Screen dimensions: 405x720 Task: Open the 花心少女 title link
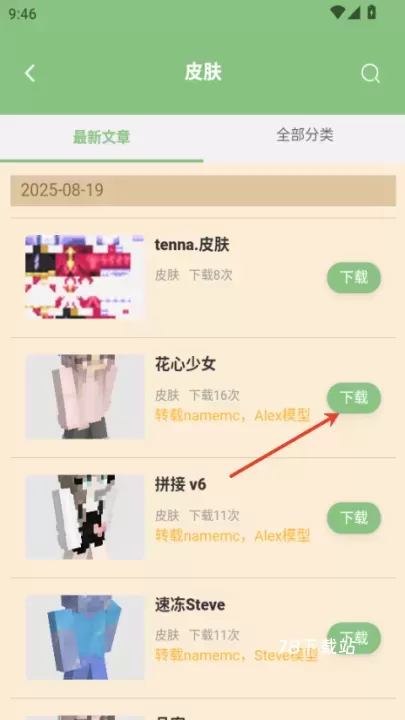tap(185, 365)
